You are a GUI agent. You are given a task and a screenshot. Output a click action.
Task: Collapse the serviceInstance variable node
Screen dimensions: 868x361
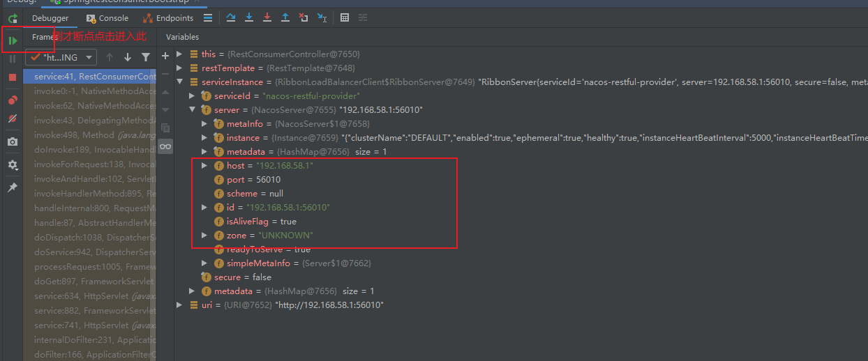[x=180, y=82]
